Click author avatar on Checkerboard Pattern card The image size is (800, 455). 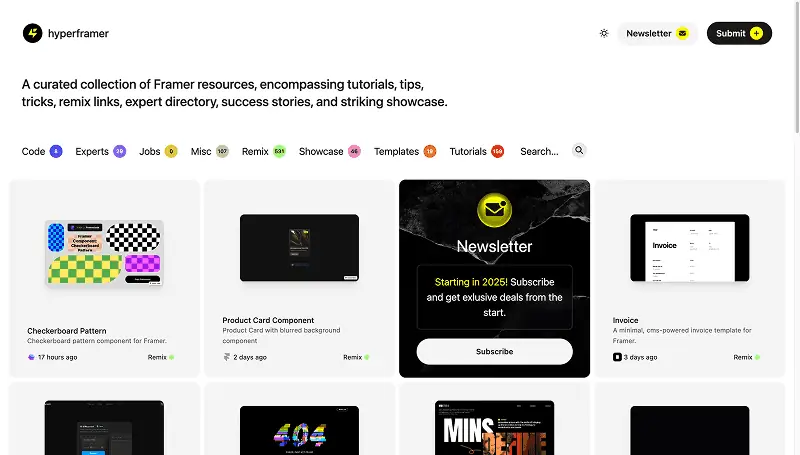click(31, 357)
